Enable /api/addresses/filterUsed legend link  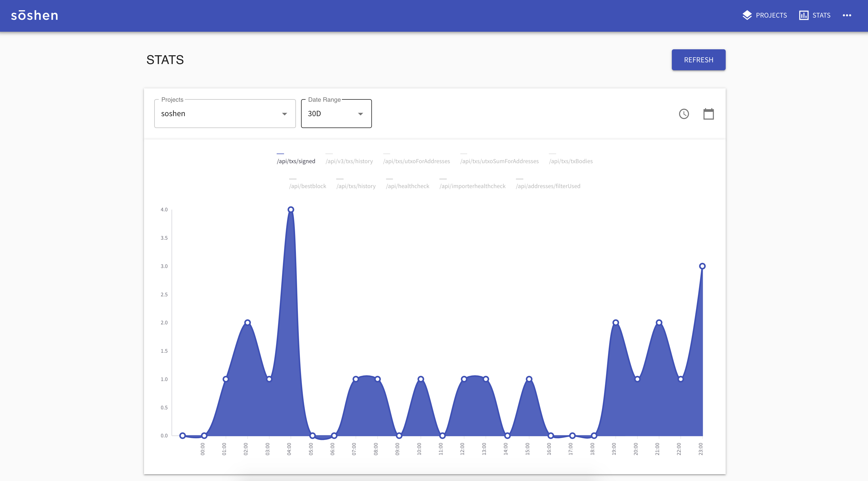pyautogui.click(x=548, y=186)
